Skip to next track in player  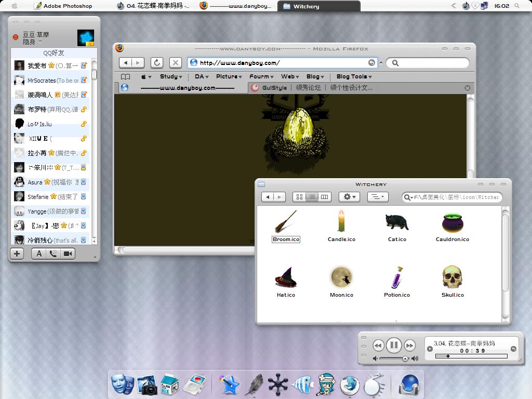coord(410,345)
